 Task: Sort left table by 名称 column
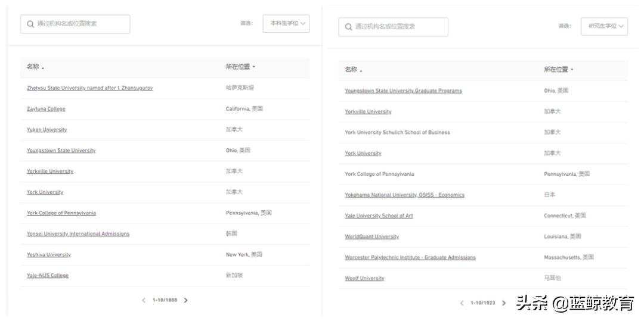[x=35, y=67]
